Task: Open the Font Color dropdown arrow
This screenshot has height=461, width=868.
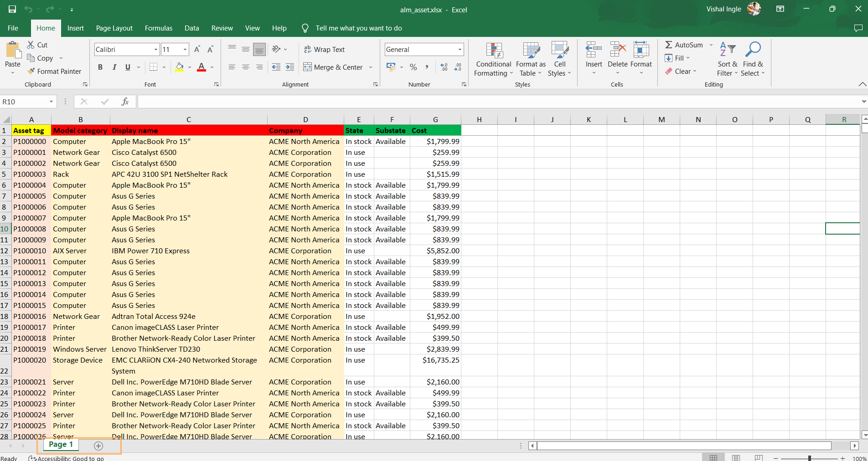Action: 212,67
